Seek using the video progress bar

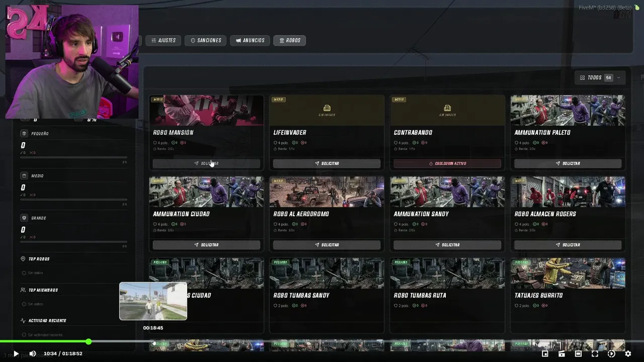(x=322, y=342)
